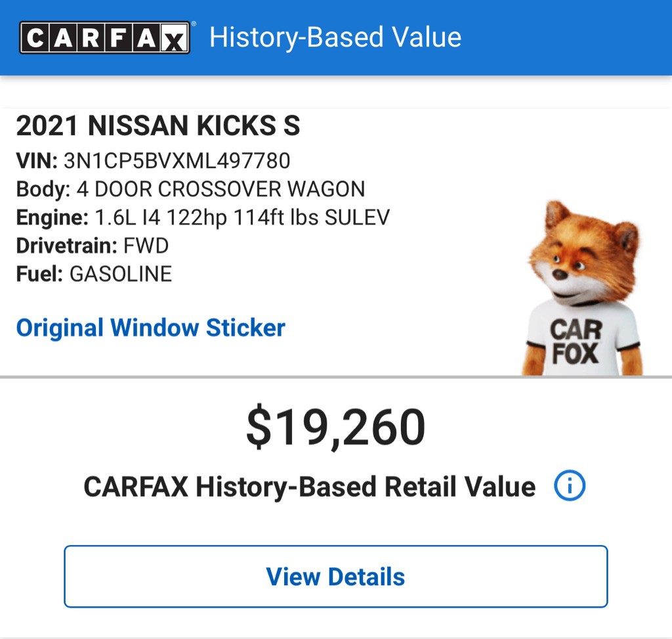
Task: Select the Engine specification text
Action: [203, 217]
